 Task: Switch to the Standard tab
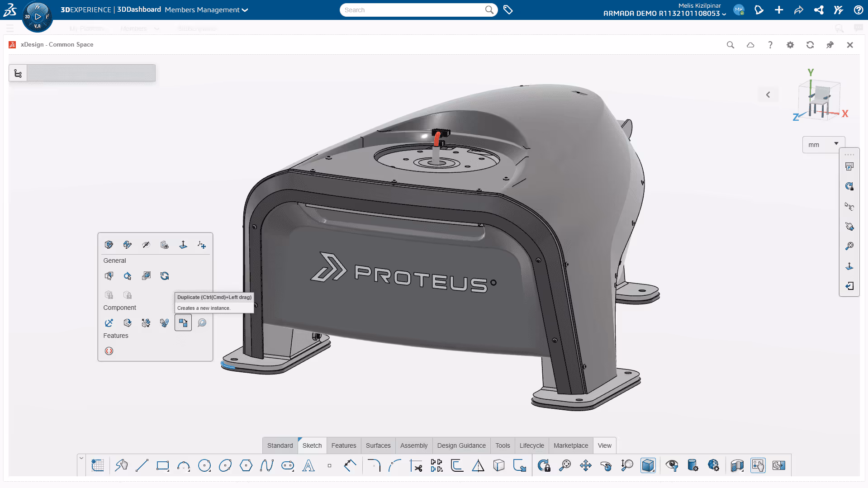coord(280,445)
